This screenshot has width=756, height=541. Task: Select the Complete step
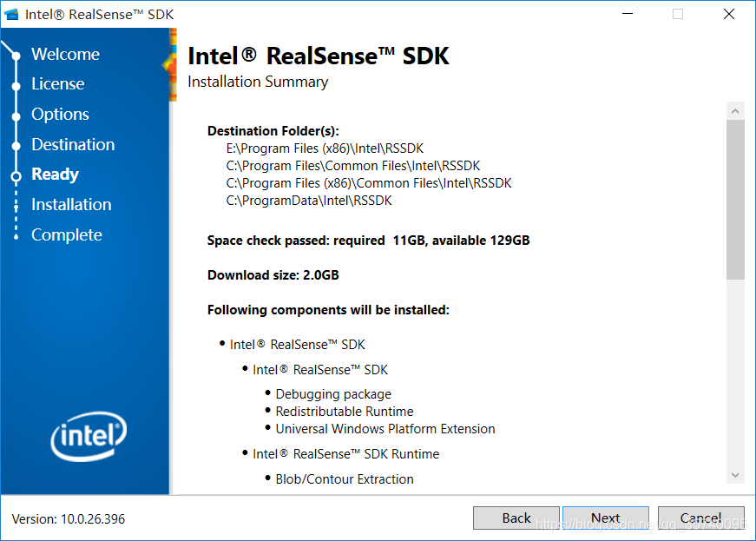[x=67, y=234]
